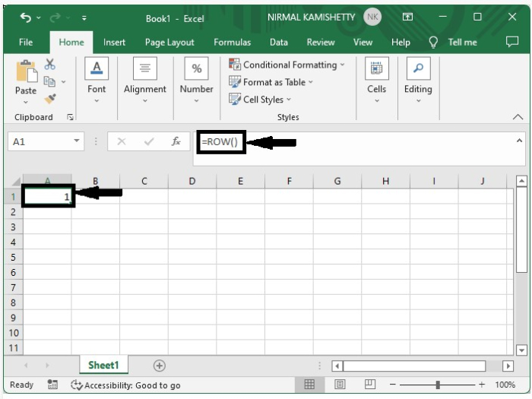This screenshot has height=399, width=532.
Task: Click the Ribbon Display Options icon
Action: tap(407, 17)
